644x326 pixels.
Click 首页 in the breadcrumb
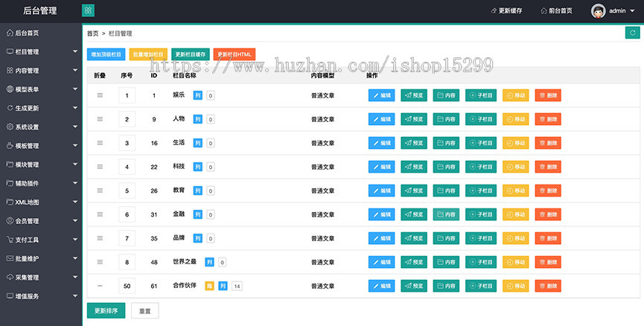pos(93,33)
